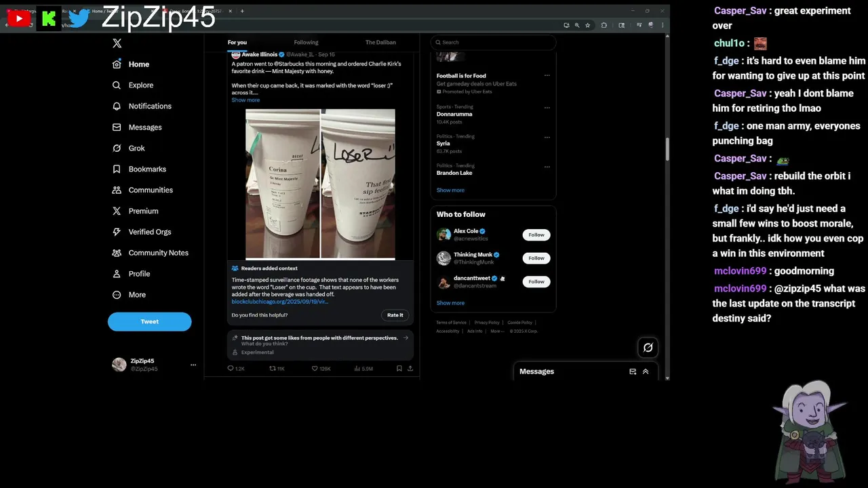Open options for Donnarumma trend
Screen dimensions: 868x488
pos(547,108)
